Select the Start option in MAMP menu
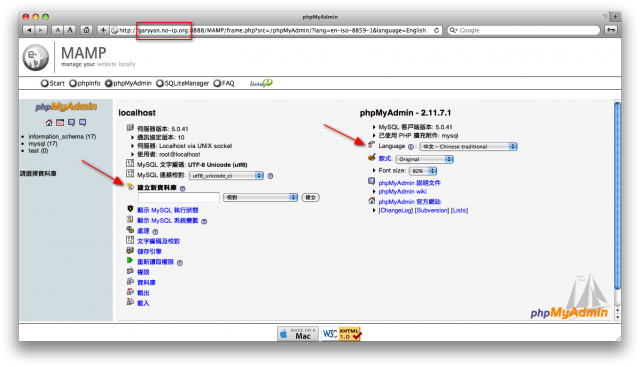 53,83
